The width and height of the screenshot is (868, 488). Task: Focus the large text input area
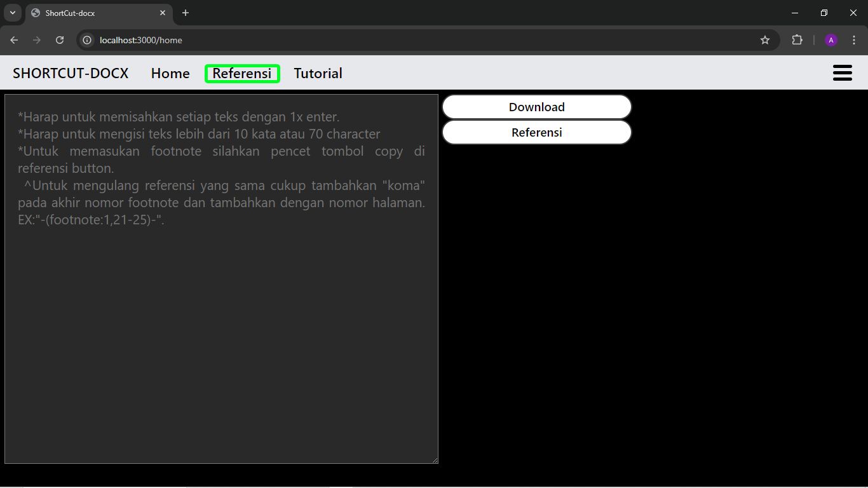coord(221,279)
